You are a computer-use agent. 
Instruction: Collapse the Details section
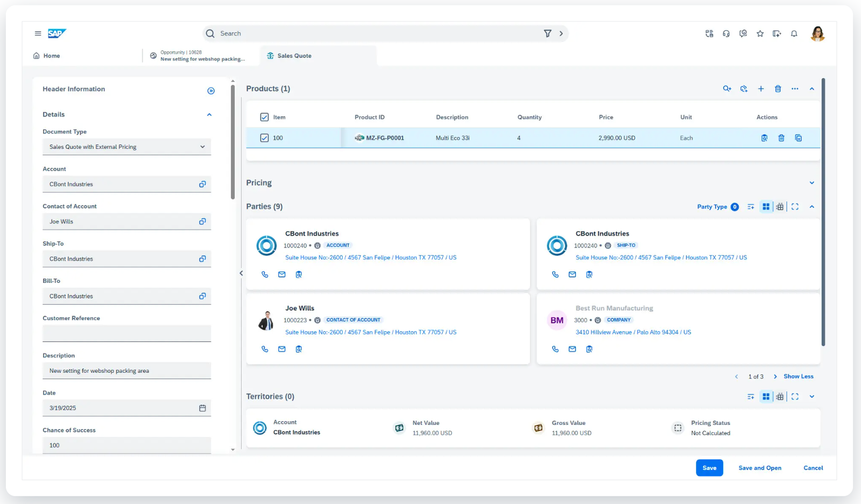coord(209,115)
